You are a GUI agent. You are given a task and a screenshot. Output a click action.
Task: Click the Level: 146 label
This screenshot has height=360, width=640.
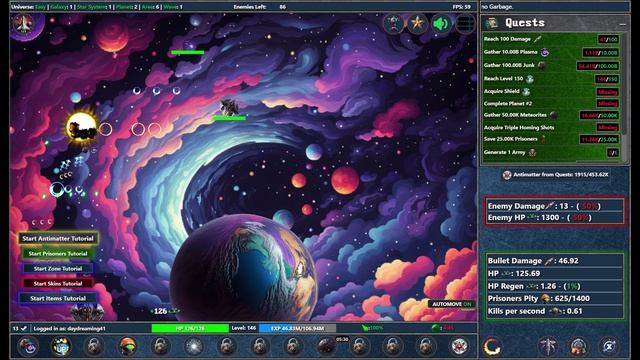244,328
